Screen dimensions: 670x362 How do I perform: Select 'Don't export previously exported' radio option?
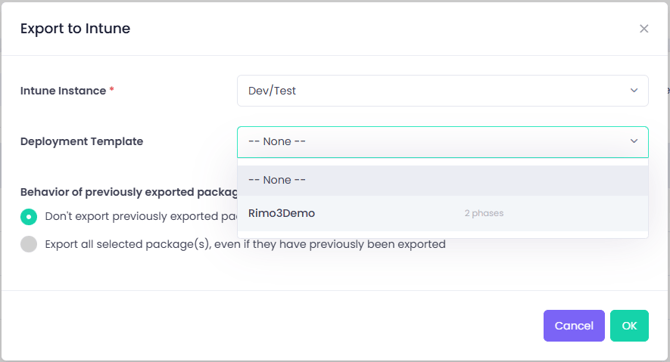29,217
